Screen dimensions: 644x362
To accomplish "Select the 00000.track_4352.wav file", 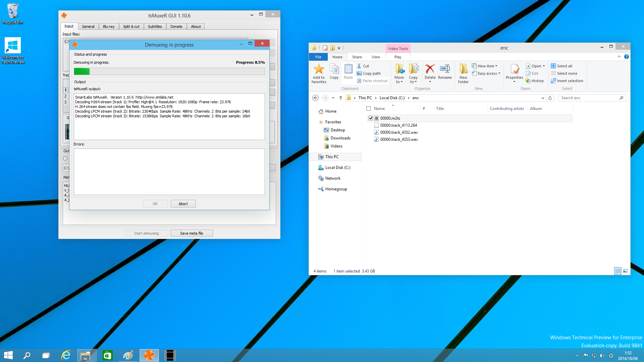I will click(x=399, y=132).
